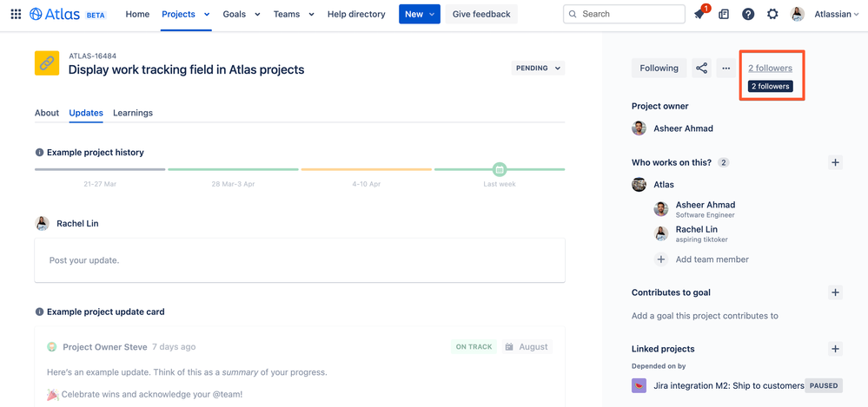Open Help directory in navigation
This screenshot has height=407, width=868.
[356, 15]
